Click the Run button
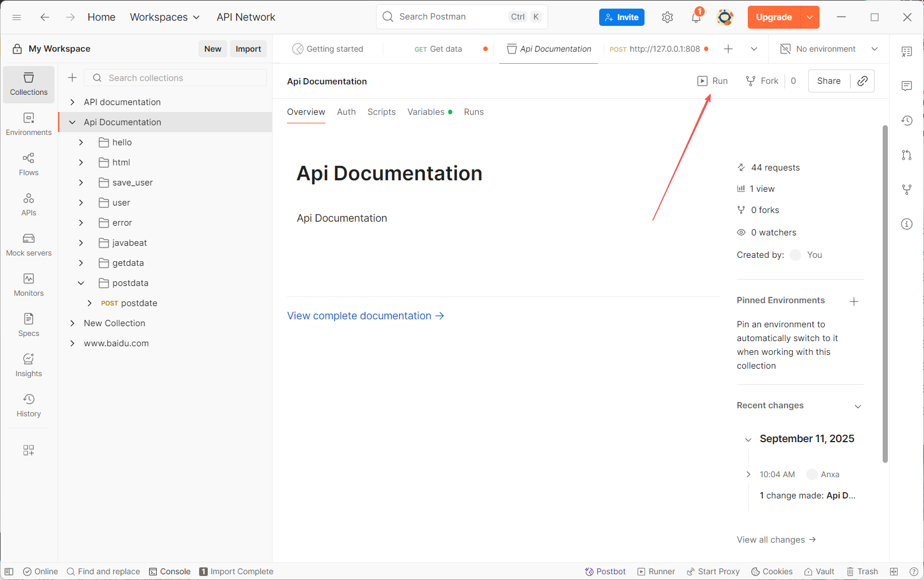This screenshot has width=924, height=580. [712, 81]
